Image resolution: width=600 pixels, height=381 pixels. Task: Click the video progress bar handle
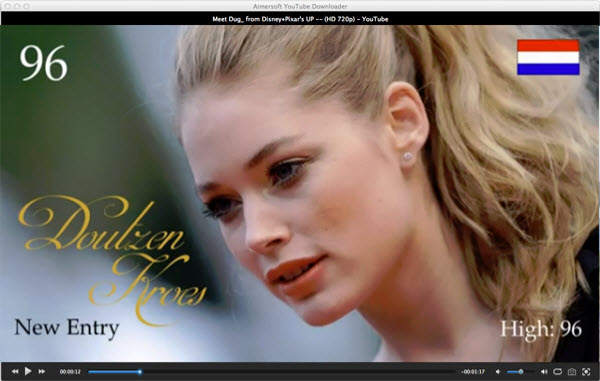(x=140, y=371)
